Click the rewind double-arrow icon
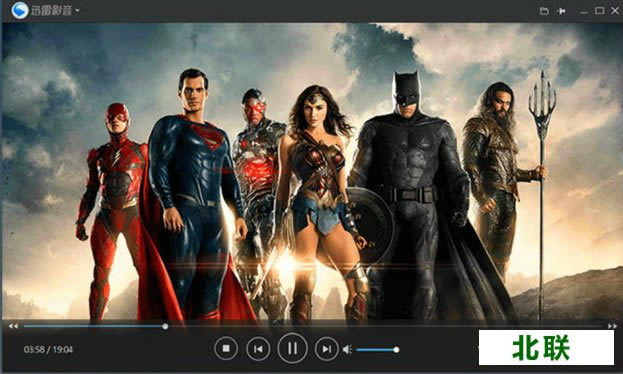The image size is (623, 374). pos(13,326)
